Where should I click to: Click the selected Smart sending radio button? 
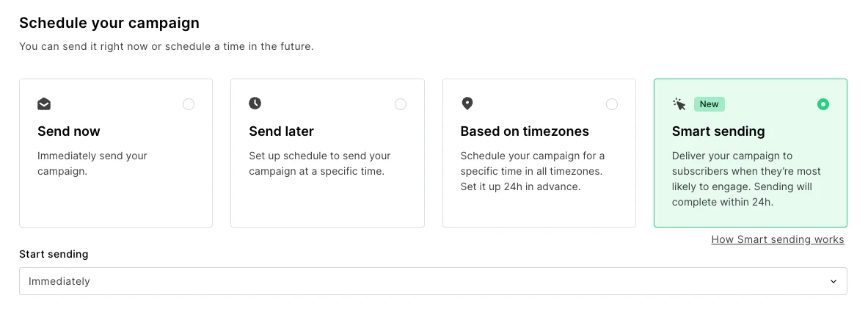click(x=823, y=104)
